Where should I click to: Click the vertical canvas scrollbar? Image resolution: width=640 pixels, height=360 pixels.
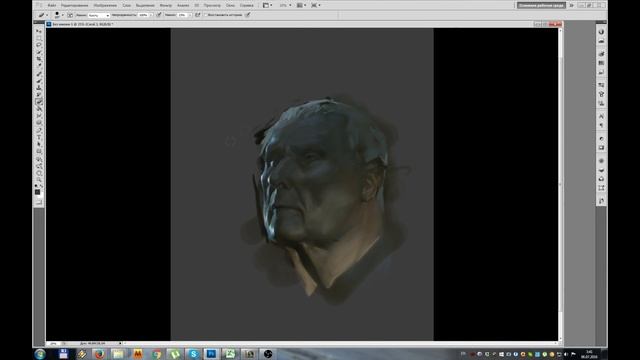pyautogui.click(x=560, y=184)
